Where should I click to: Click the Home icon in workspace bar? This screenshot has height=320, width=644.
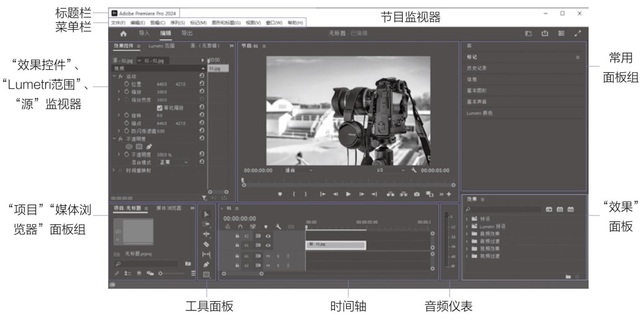coord(123,34)
